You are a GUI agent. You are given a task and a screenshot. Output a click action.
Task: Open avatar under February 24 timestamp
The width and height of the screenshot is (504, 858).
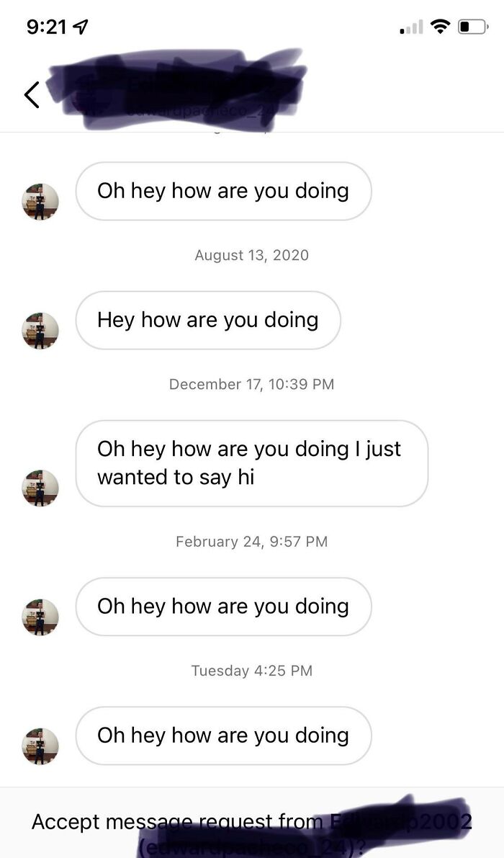[x=40, y=617]
